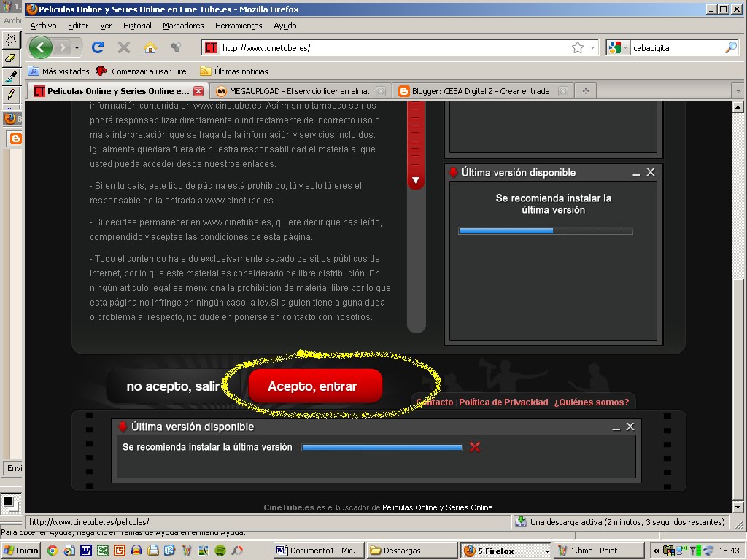This screenshot has height=560, width=747.
Task: Go back using the green Back arrow
Action: [x=41, y=47]
